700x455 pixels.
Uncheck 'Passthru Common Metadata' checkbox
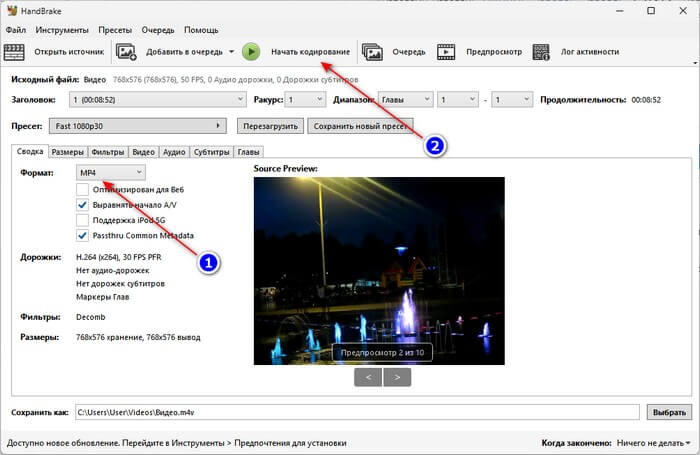[x=82, y=235]
